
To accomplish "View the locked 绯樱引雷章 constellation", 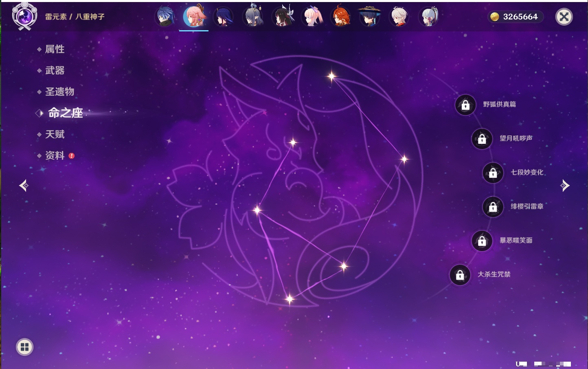I will coord(493,207).
